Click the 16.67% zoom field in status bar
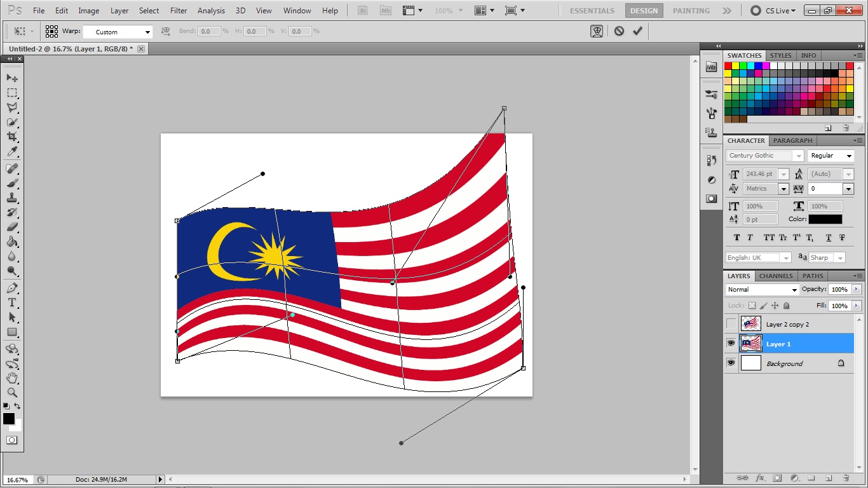Screen dimensions: 868x488 tap(18, 480)
